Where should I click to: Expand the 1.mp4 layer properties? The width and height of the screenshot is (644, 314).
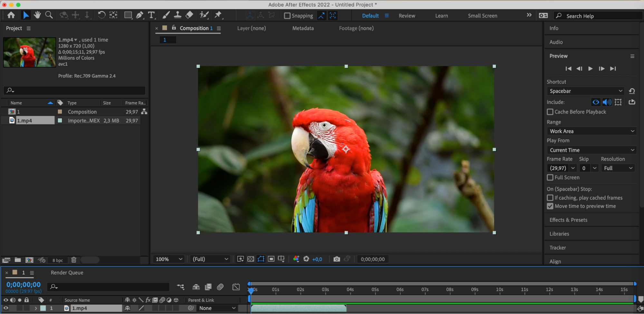[36, 308]
